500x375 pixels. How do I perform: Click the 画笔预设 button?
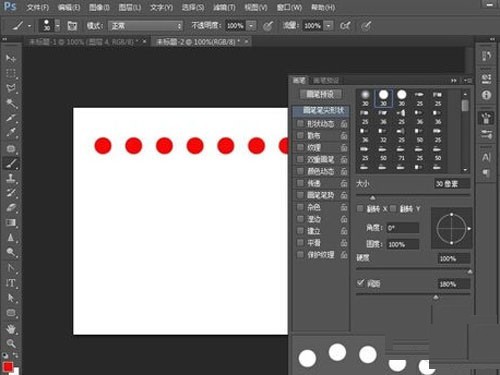320,94
